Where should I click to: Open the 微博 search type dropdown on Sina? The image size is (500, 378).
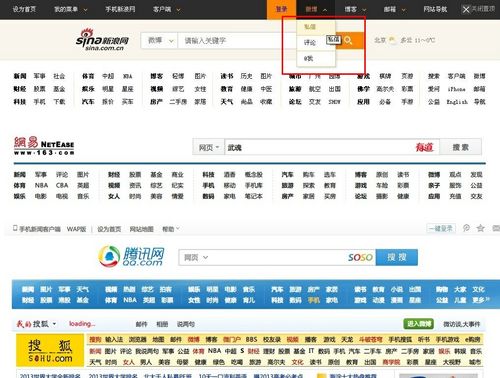coord(160,41)
